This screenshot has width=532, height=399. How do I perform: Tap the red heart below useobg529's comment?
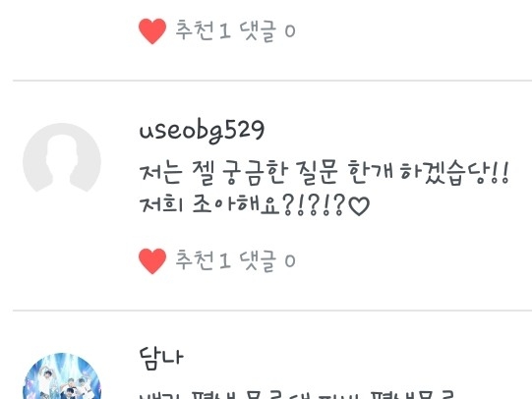pyautogui.click(x=152, y=261)
